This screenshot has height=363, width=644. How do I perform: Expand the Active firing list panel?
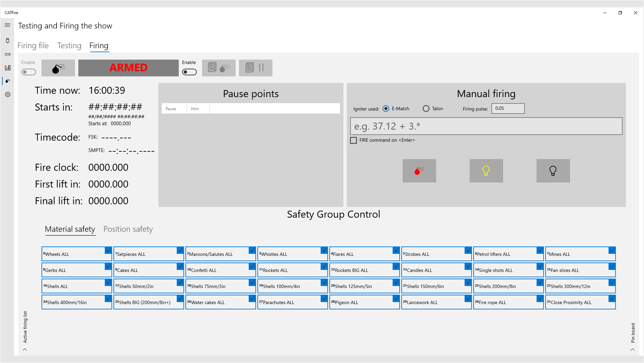coord(25,349)
